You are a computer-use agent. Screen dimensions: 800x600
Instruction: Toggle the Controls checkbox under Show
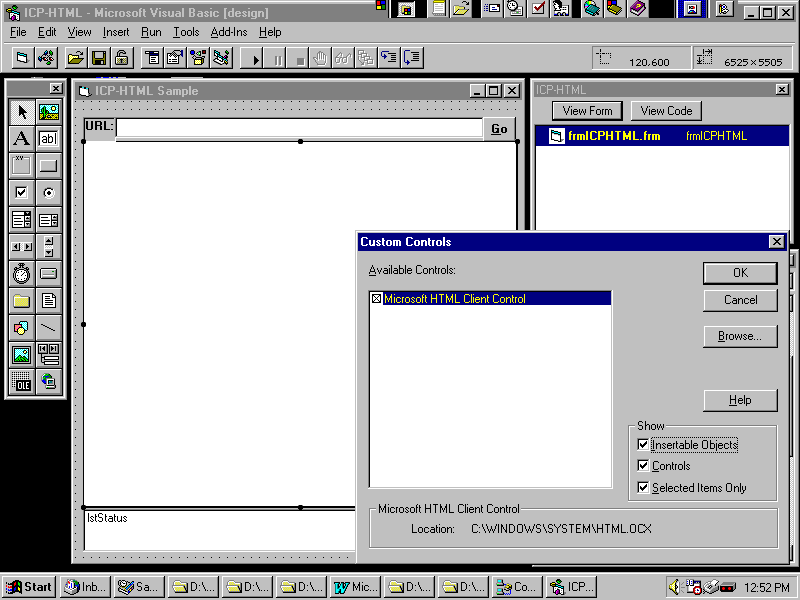click(x=643, y=466)
